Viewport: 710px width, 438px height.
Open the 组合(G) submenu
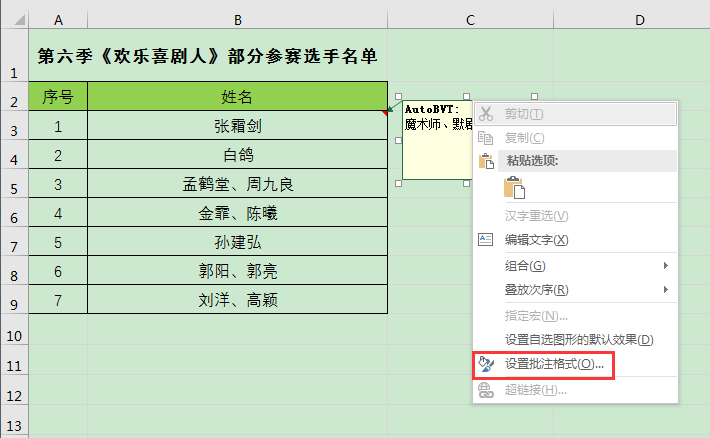[575, 265]
